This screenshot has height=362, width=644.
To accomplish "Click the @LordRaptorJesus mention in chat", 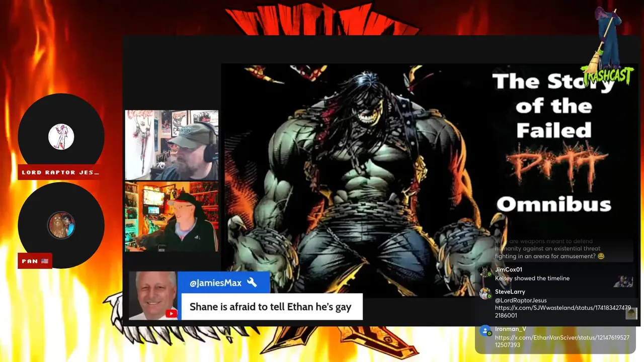I will point(521,300).
